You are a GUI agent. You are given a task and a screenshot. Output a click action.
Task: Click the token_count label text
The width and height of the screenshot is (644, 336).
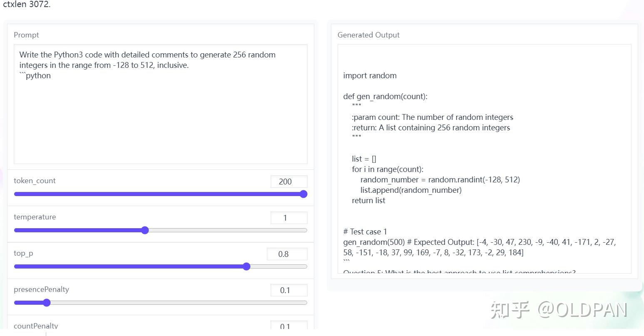[x=35, y=181]
